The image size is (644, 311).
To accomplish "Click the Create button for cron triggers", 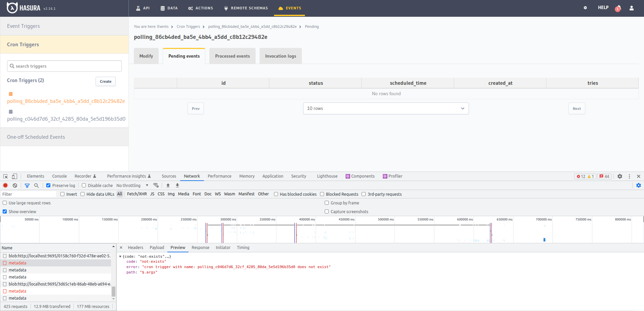I will [x=105, y=81].
